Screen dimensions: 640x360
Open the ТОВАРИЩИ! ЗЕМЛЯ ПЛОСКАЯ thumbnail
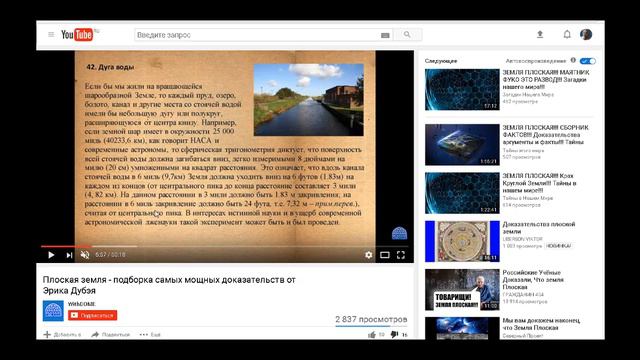tap(462, 289)
